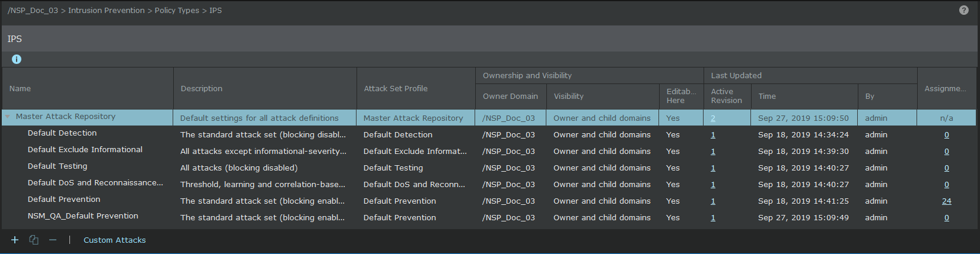Open 0 assignments link for Default Exclude Informational
980x254 pixels.
[x=947, y=151]
